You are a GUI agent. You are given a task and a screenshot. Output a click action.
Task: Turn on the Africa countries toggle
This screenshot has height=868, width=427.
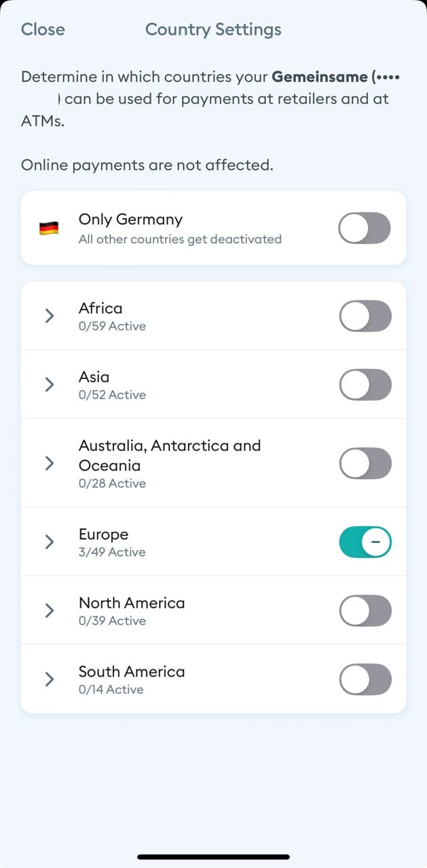point(365,316)
